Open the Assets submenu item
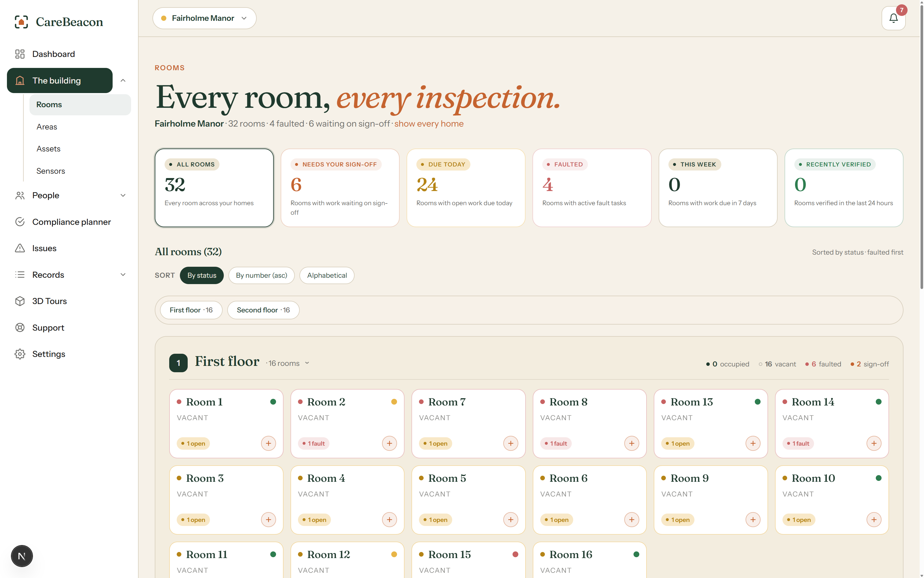This screenshot has height=578, width=924. point(80,149)
